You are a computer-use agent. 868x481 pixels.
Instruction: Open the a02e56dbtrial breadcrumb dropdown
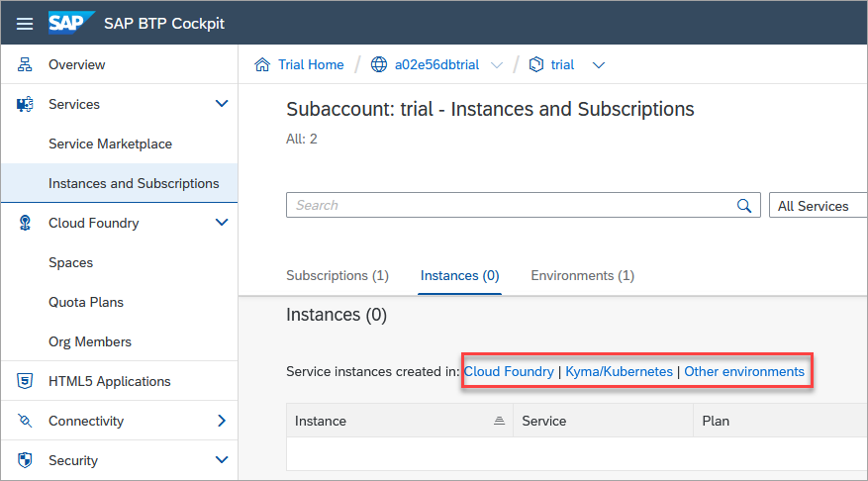point(497,65)
